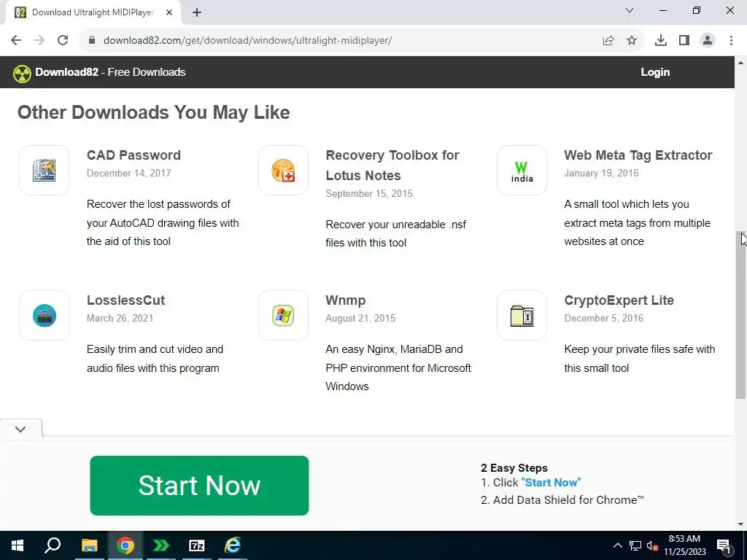Viewport: 747px width, 560px height.
Task: Click the page vertical scrollbar thumb
Action: tap(740, 315)
